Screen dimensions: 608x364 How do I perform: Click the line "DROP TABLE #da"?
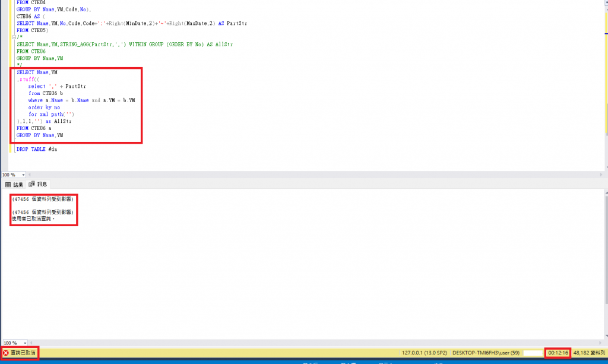36,149
